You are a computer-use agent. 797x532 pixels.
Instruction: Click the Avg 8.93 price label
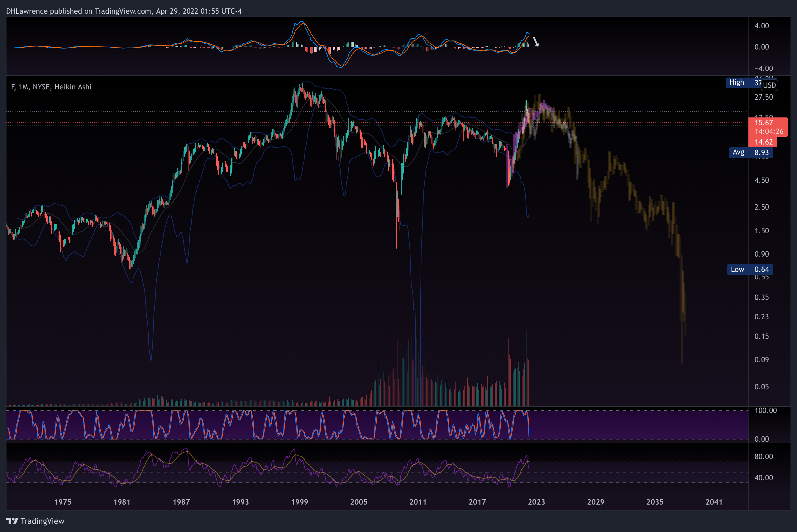[751, 152]
